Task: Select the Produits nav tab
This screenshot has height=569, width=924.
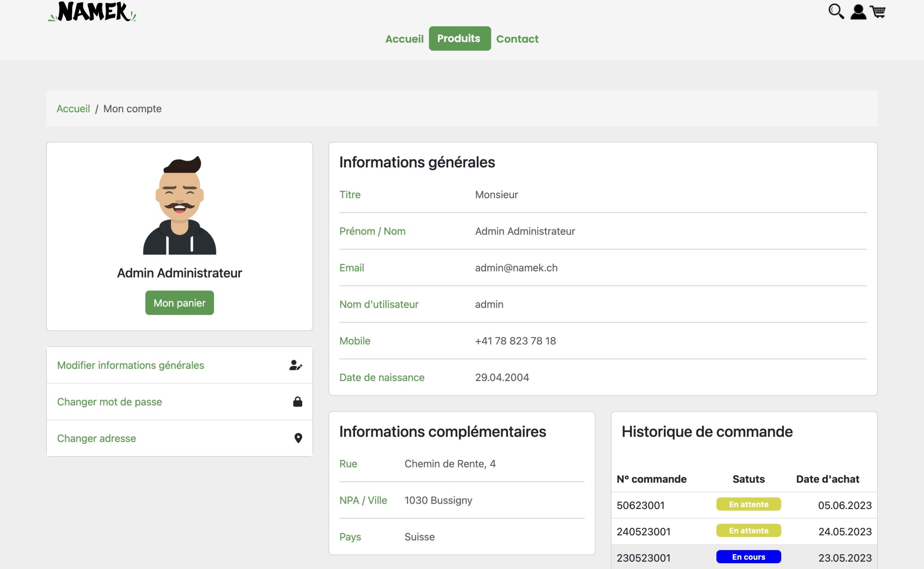Action: point(459,38)
